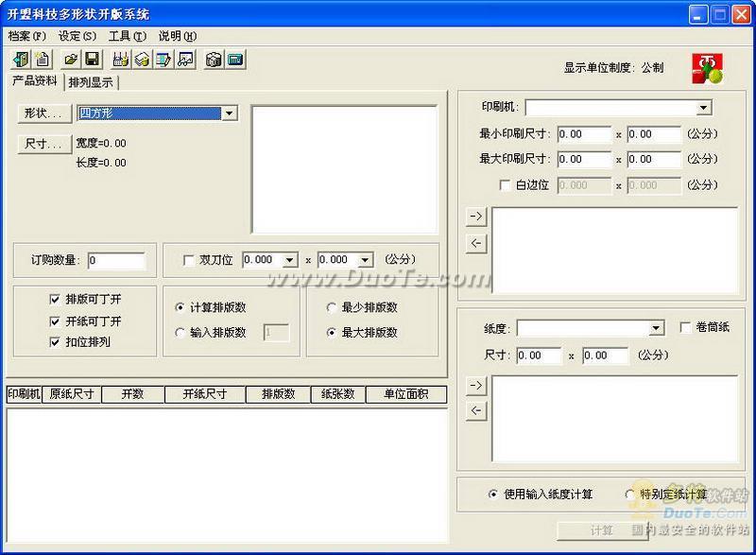Click the stacked paper settings icon

143,60
